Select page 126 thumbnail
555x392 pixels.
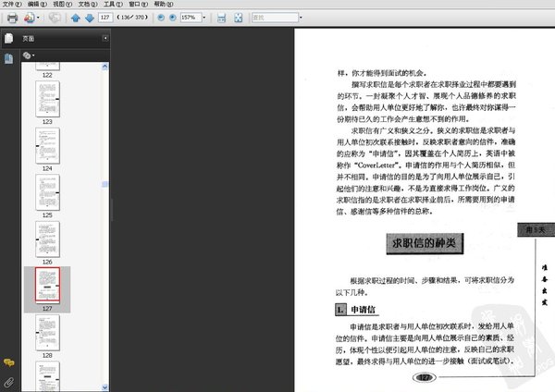click(47, 239)
